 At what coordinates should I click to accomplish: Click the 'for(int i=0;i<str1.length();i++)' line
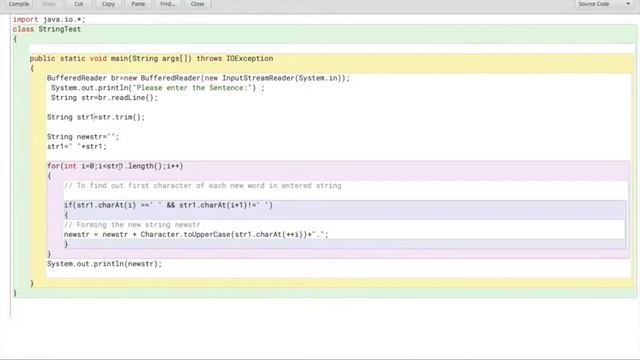[x=115, y=166]
